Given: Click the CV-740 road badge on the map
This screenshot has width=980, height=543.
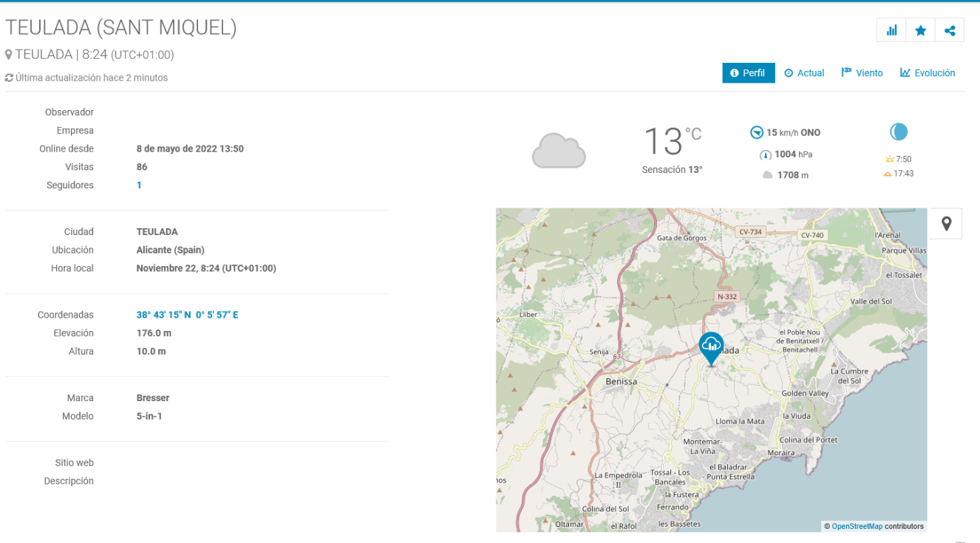Looking at the screenshot, I should click(811, 235).
